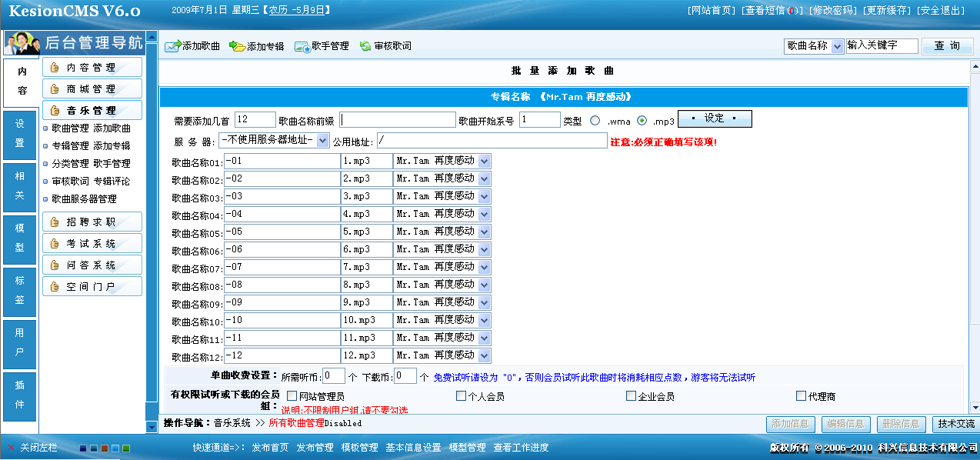Viewport: 980px width, 460px height.
Task: Click the hand icon beside 招聘求职
Action: tap(55, 222)
